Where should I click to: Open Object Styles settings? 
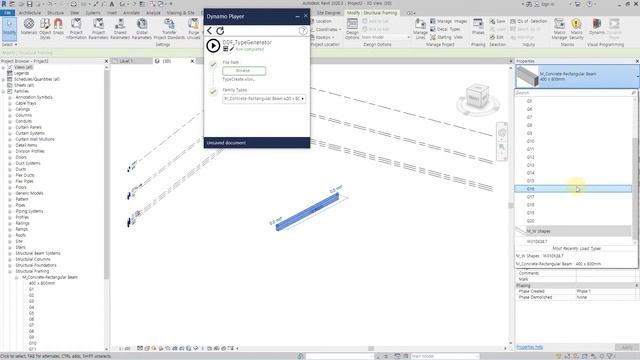(x=45, y=28)
